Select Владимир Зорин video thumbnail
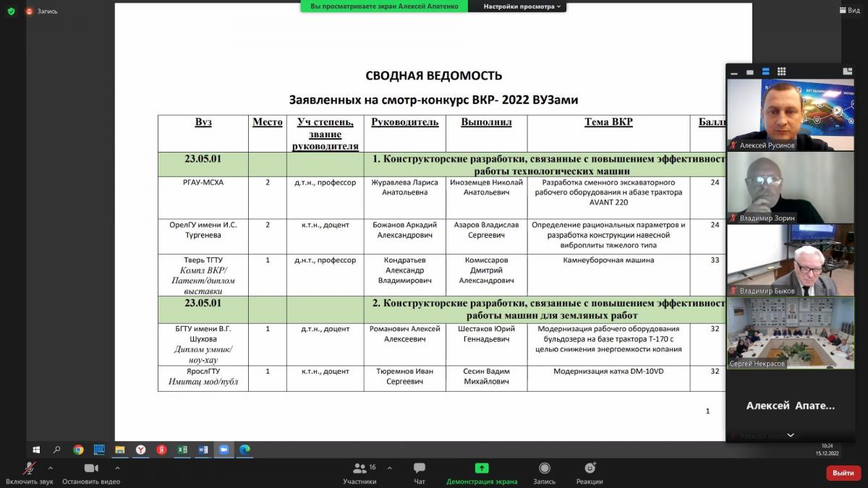868x488 pixels. click(x=791, y=187)
